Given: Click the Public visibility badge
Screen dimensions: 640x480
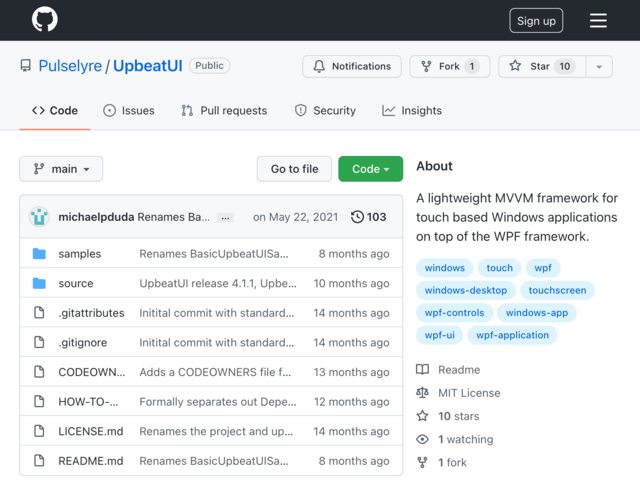Looking at the screenshot, I should (x=209, y=66).
